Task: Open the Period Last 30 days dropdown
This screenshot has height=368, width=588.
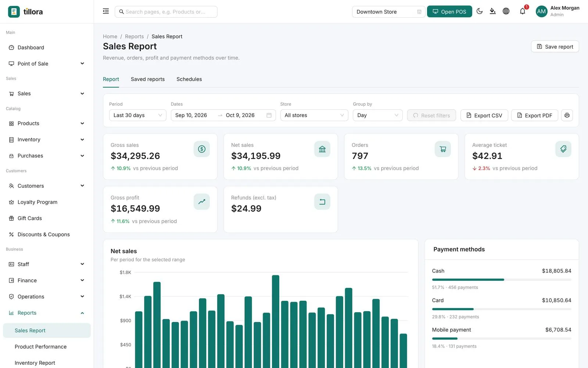Action: pyautogui.click(x=138, y=115)
